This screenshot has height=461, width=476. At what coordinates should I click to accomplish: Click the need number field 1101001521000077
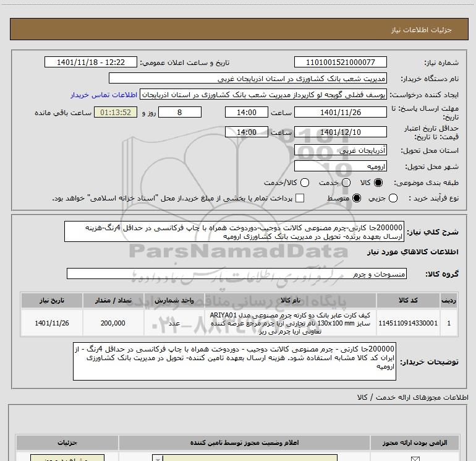tap(340, 62)
